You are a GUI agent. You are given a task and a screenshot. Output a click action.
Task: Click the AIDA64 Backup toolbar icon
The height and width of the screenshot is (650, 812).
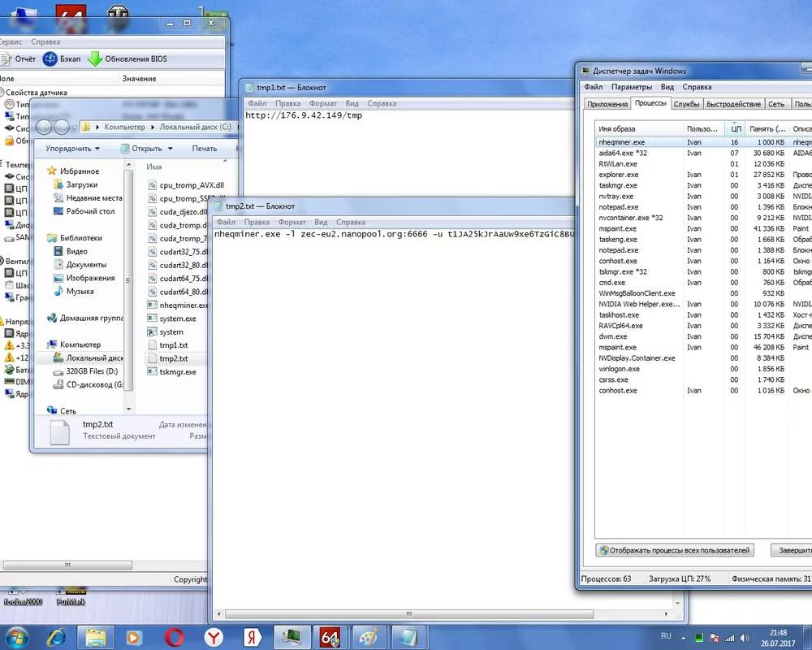[50, 58]
